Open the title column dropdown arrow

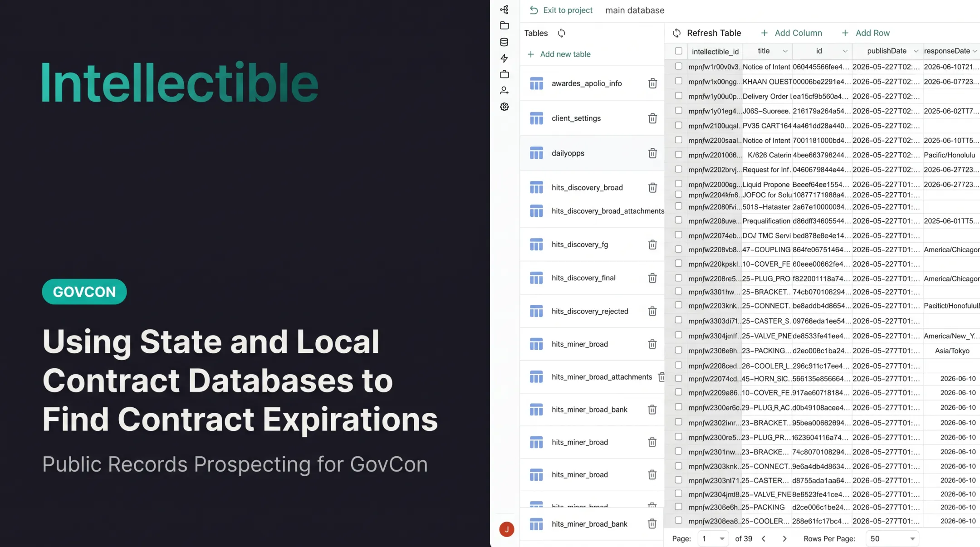785,51
